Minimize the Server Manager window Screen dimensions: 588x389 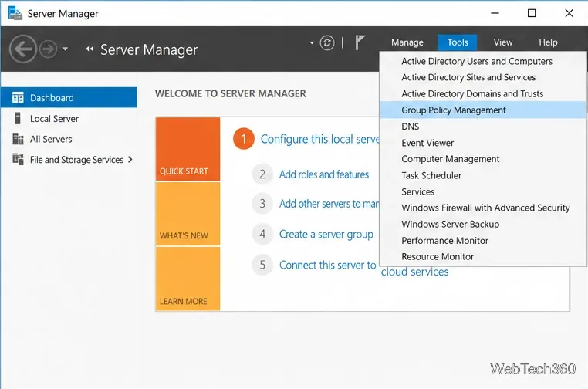pyautogui.click(x=495, y=13)
